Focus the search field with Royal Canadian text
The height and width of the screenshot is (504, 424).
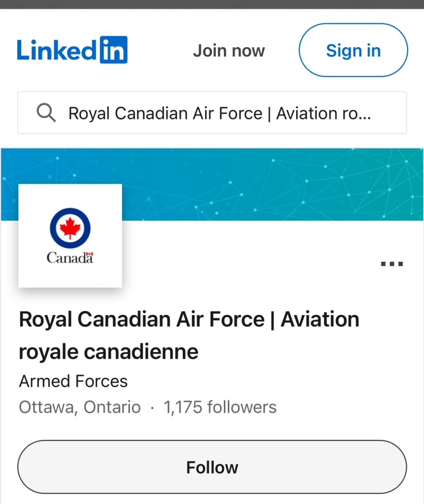coord(219,113)
